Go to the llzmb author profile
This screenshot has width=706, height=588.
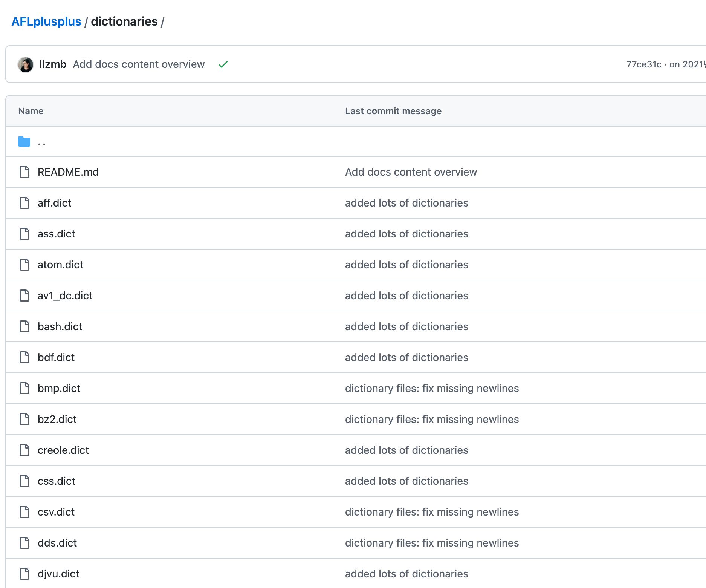pos(53,64)
